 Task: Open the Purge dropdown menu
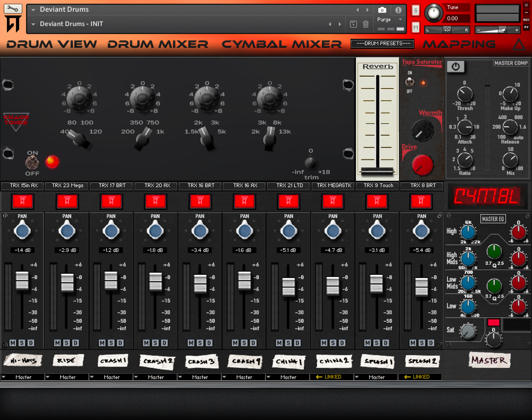click(x=390, y=20)
